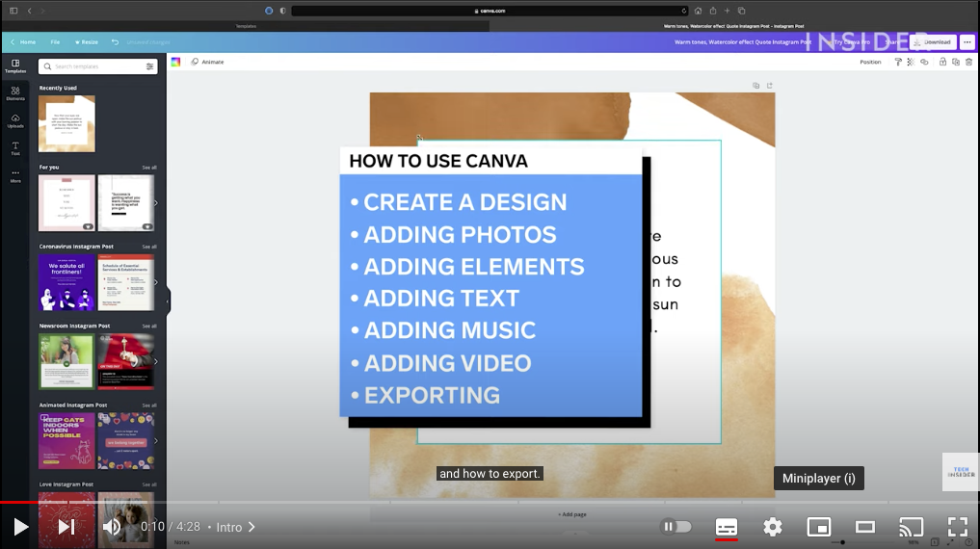Switch to miniplayer mode
This screenshot has height=549, width=980.
pyautogui.click(x=819, y=527)
